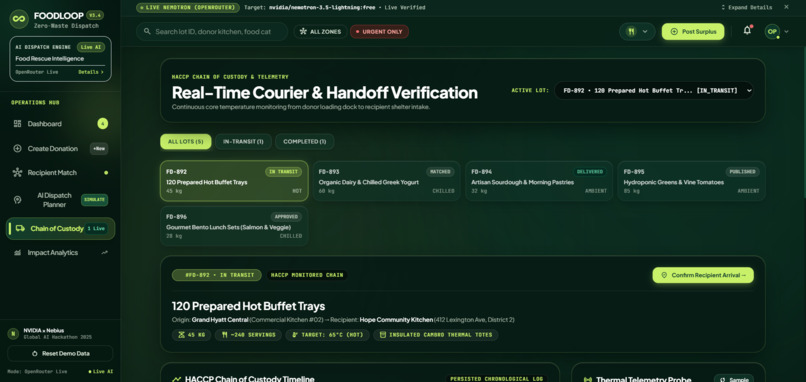
Task: Click the Impact Analytics chart icon
Action: (17, 253)
